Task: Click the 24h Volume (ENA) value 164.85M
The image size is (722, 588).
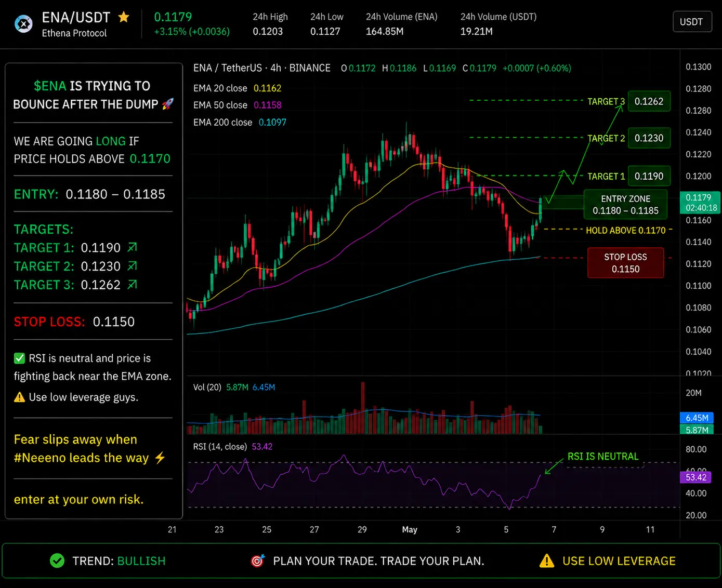Action: 385,32
